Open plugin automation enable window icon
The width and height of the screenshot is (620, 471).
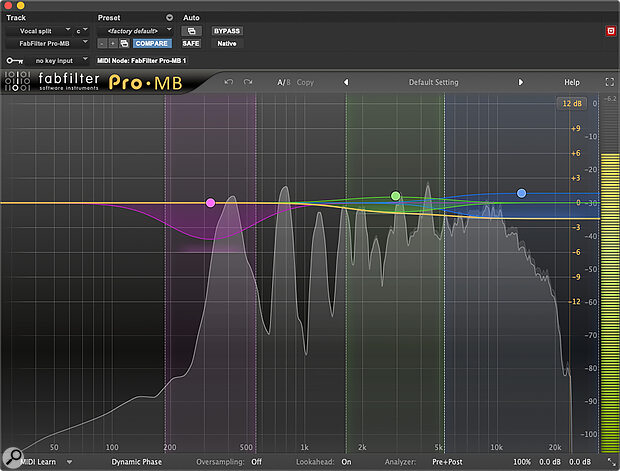tap(191, 31)
